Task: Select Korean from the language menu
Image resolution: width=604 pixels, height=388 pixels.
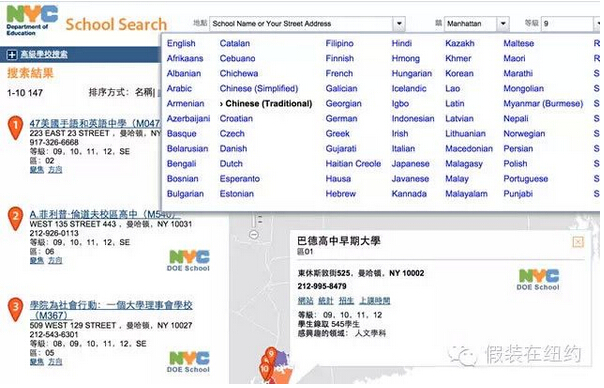Action: pos(459,74)
